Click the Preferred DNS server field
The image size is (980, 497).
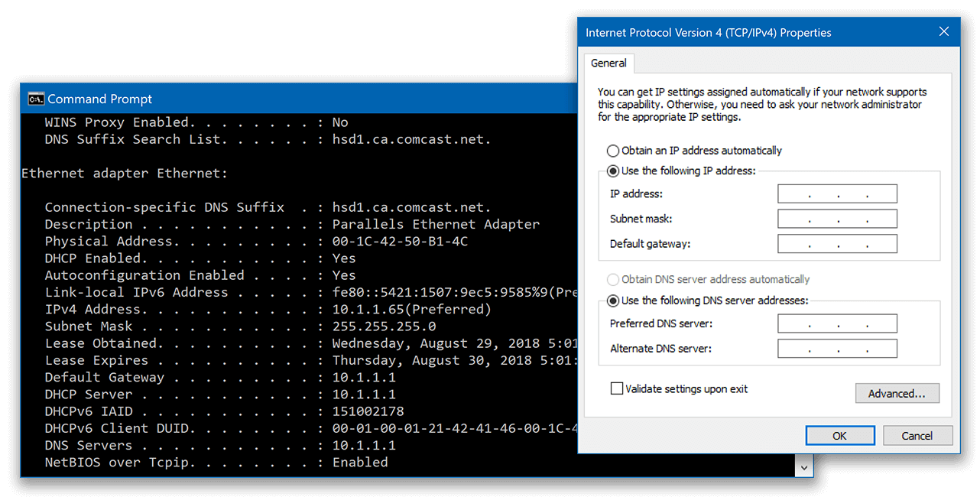tap(836, 323)
